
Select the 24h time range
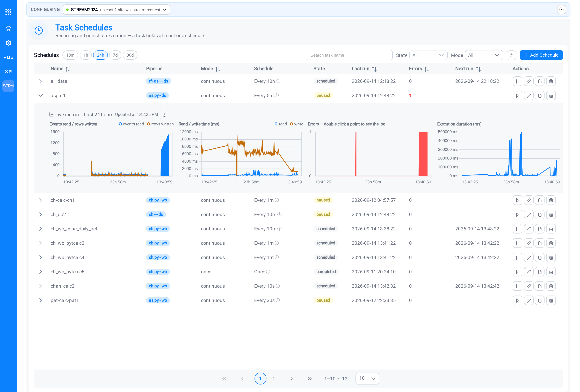[100, 55]
